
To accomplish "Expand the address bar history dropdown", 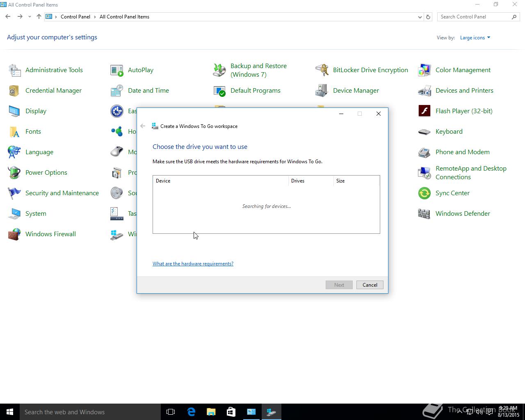I will click(x=420, y=17).
